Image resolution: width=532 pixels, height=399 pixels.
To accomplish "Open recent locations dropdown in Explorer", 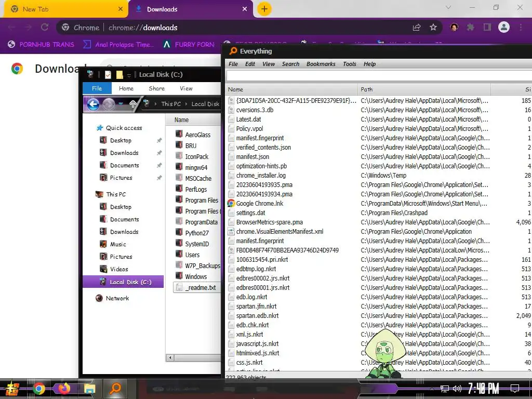I will click(121, 104).
